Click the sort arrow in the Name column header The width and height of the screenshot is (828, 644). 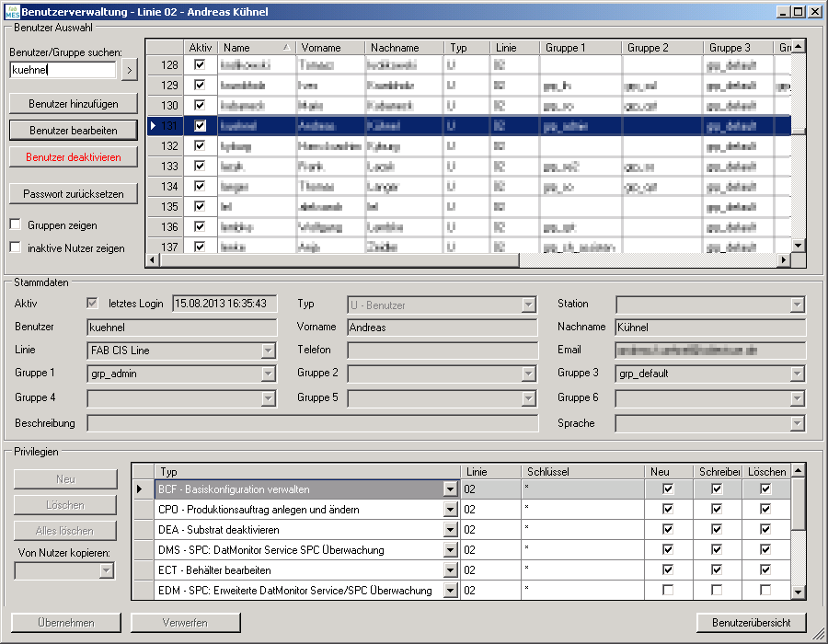pyautogui.click(x=285, y=48)
